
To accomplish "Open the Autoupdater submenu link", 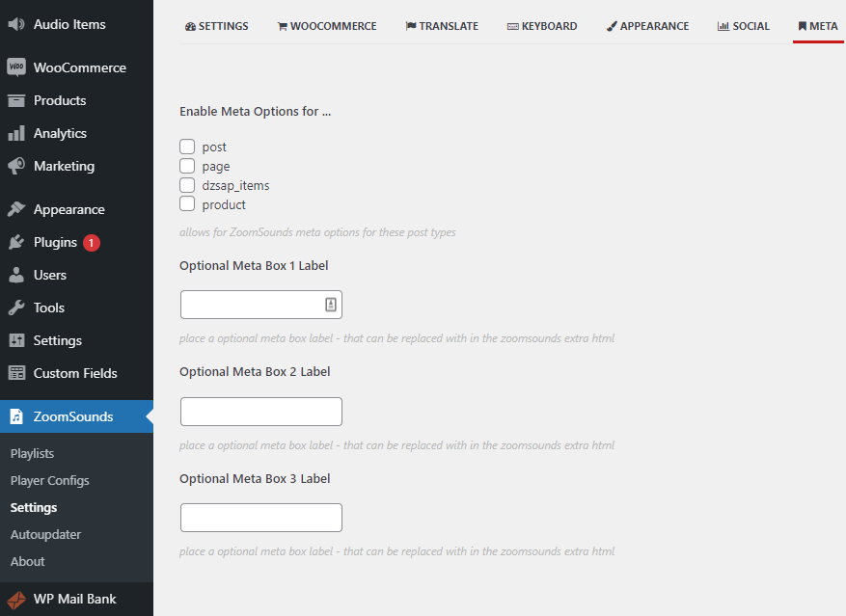I will pyautogui.click(x=45, y=534).
